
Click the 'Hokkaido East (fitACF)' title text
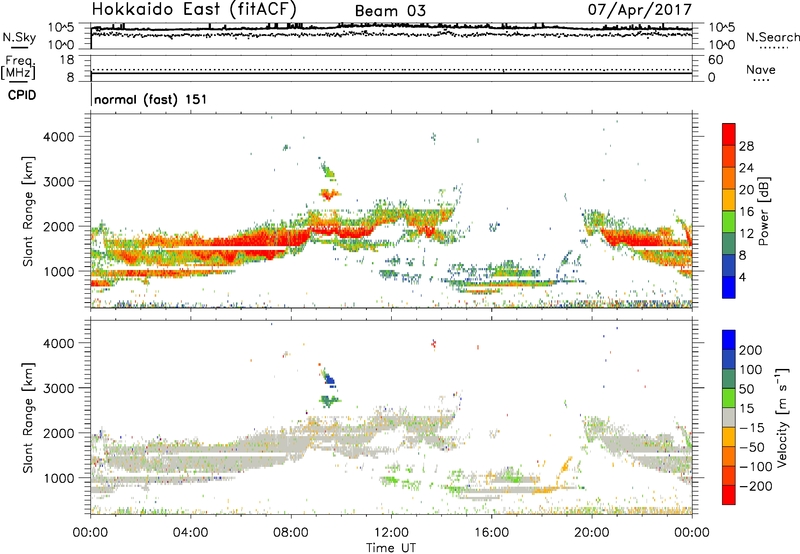pos(194,9)
